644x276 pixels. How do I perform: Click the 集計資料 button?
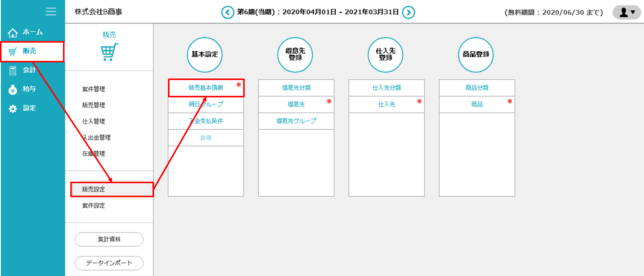tap(109, 239)
